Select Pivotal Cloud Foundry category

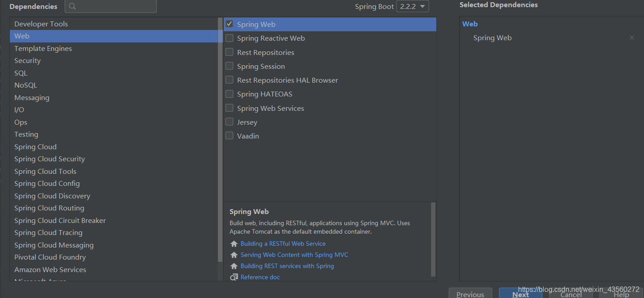click(113, 257)
